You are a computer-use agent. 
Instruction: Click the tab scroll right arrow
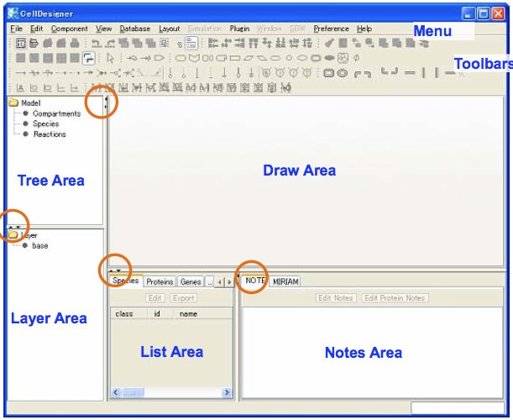pos(229,282)
